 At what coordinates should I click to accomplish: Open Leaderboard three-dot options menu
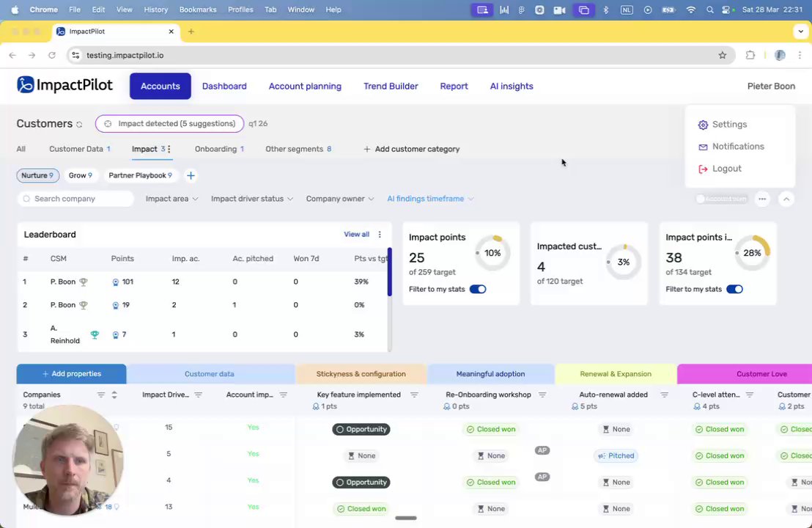[x=380, y=235]
